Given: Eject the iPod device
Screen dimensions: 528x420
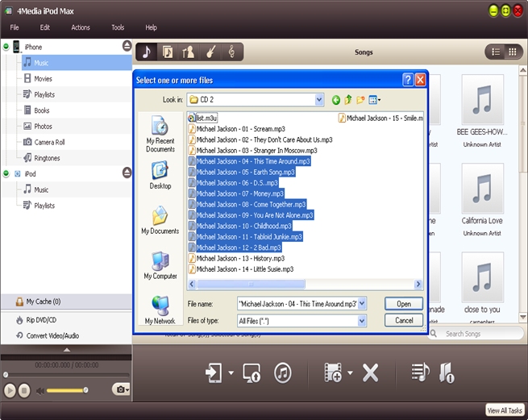Looking at the screenshot, I should coord(127,173).
